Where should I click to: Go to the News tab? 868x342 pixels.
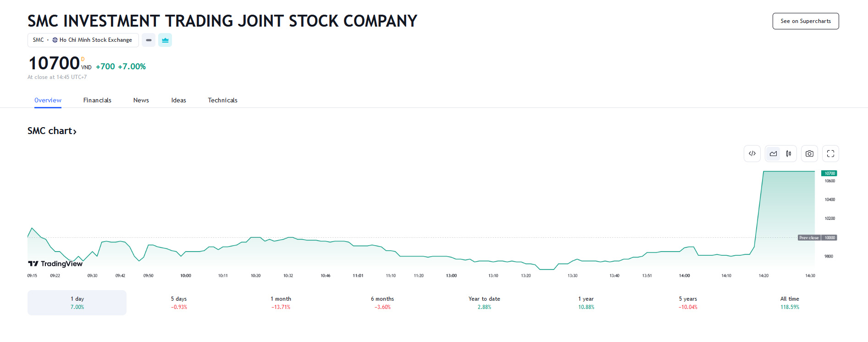pyautogui.click(x=141, y=100)
